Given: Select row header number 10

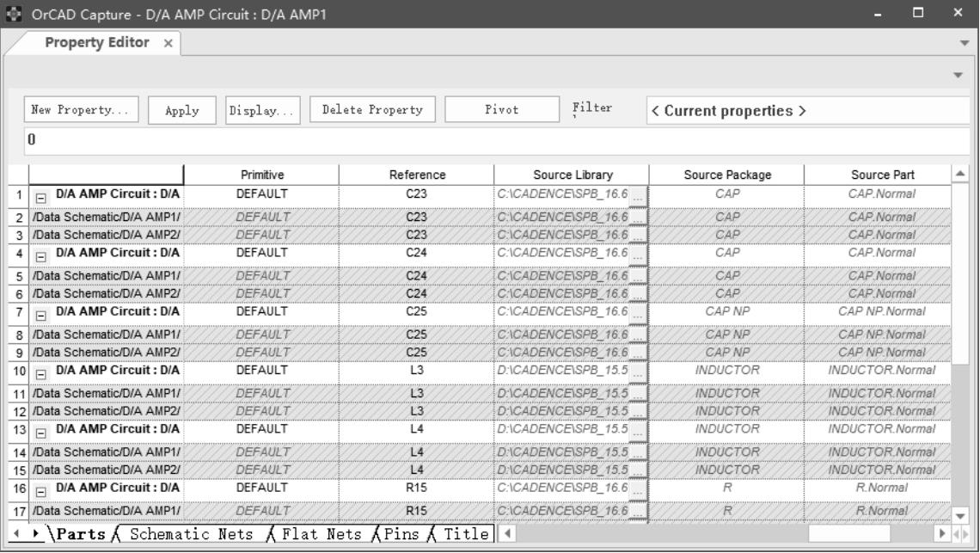Looking at the screenshot, I should pos(19,372).
